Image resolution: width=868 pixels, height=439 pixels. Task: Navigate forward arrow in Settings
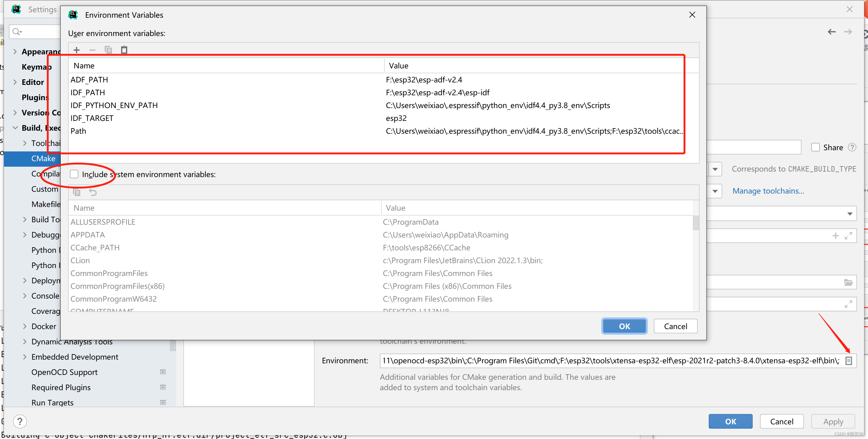click(848, 32)
